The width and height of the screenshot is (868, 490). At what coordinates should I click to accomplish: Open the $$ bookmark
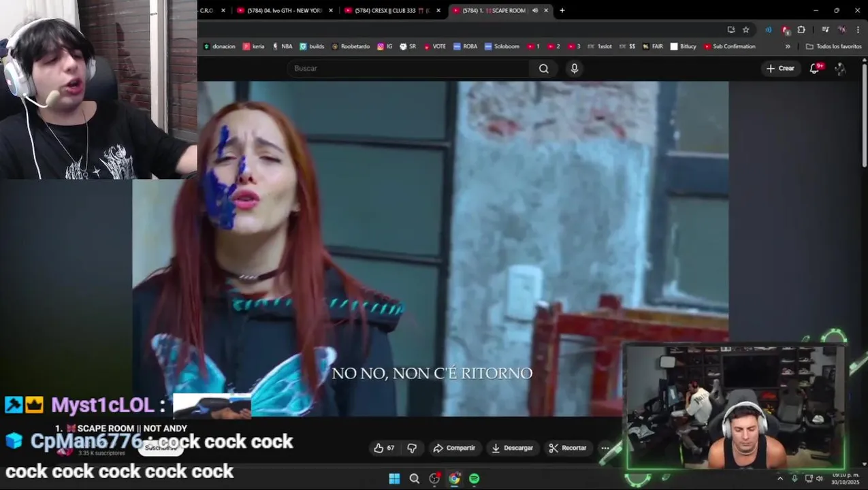coord(627,46)
